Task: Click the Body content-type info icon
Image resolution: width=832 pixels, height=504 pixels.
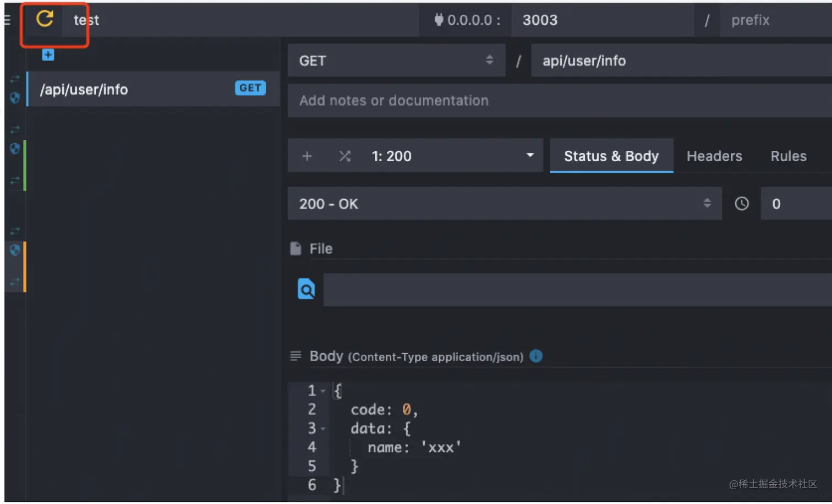Action: pos(536,356)
